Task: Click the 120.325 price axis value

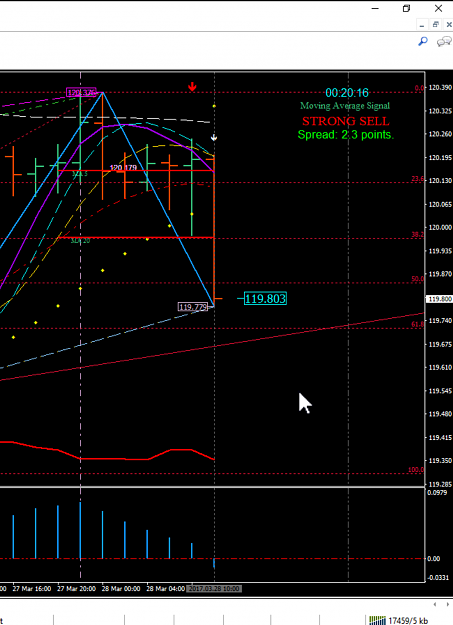Action: (x=440, y=111)
